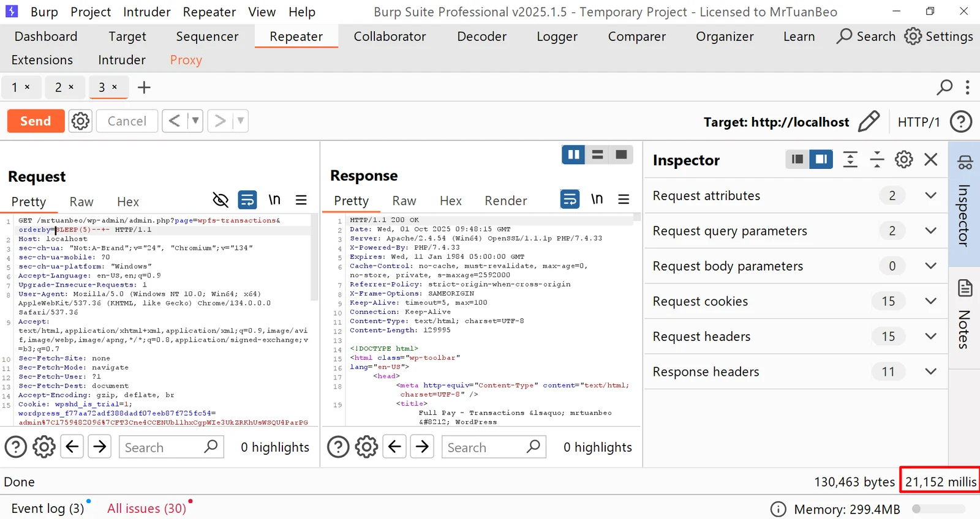Expand all Inspector sections
The image size is (980, 519).
point(850,160)
